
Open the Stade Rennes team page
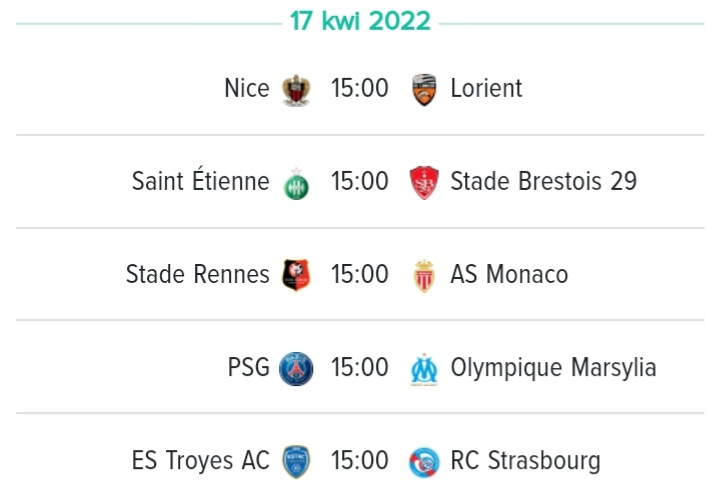[x=198, y=274]
